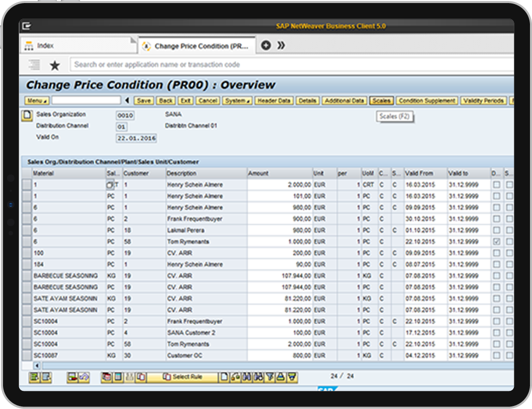Click the Additional Data button

(x=345, y=100)
